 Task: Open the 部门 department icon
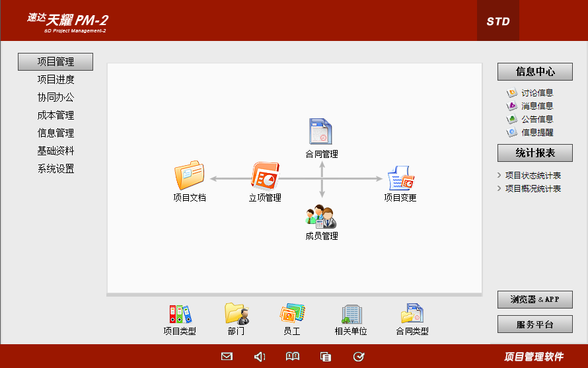coord(236,313)
